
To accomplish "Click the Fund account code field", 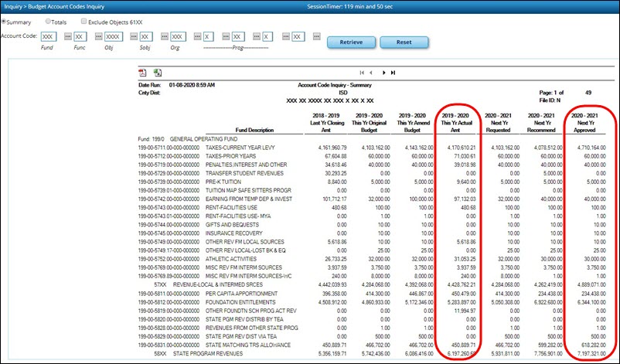I will click(49, 36).
